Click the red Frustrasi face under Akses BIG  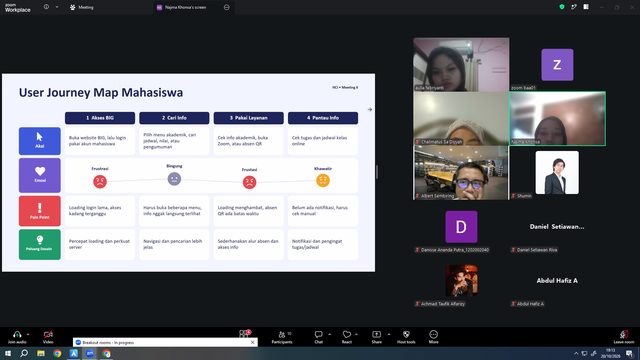click(100, 181)
